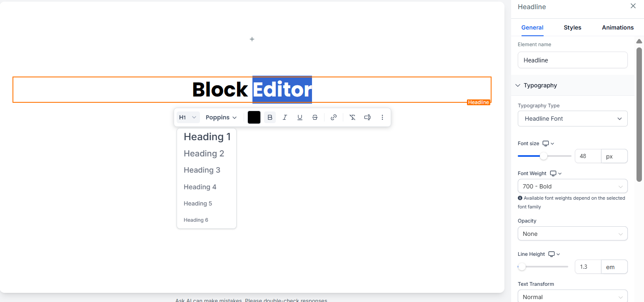Click the word Block in headline
The image size is (644, 302).
click(x=220, y=90)
